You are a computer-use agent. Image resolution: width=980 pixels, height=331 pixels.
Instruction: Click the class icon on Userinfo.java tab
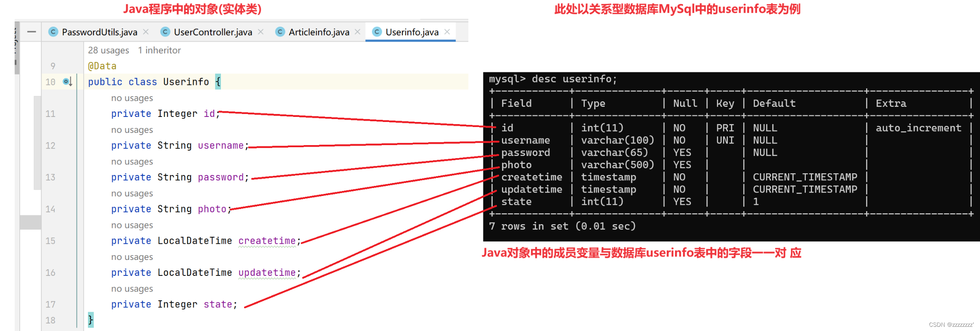377,32
